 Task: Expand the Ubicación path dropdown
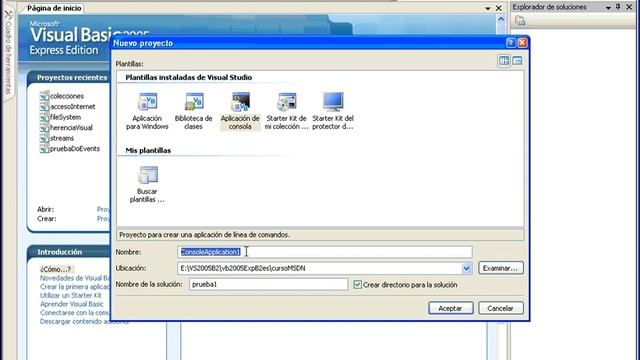467,268
